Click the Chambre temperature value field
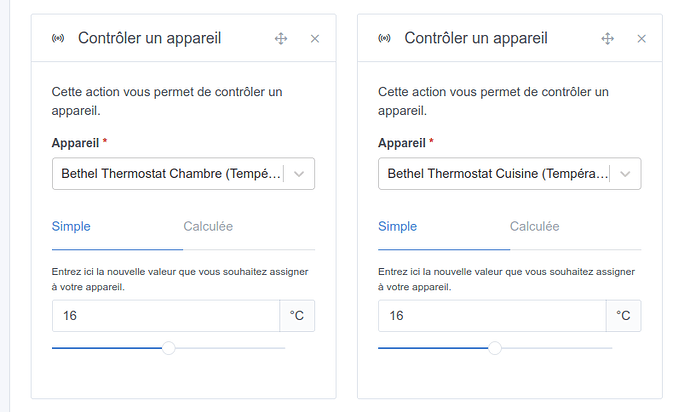 tap(165, 316)
